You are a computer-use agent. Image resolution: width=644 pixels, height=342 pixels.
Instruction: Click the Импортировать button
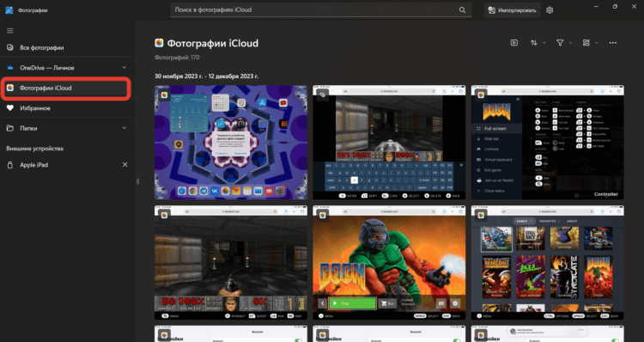[512, 10]
